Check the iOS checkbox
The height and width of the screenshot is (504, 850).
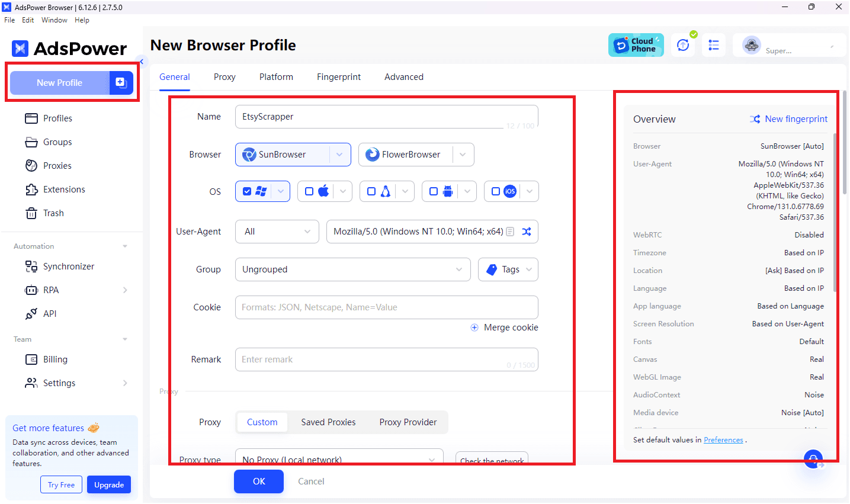[495, 191]
